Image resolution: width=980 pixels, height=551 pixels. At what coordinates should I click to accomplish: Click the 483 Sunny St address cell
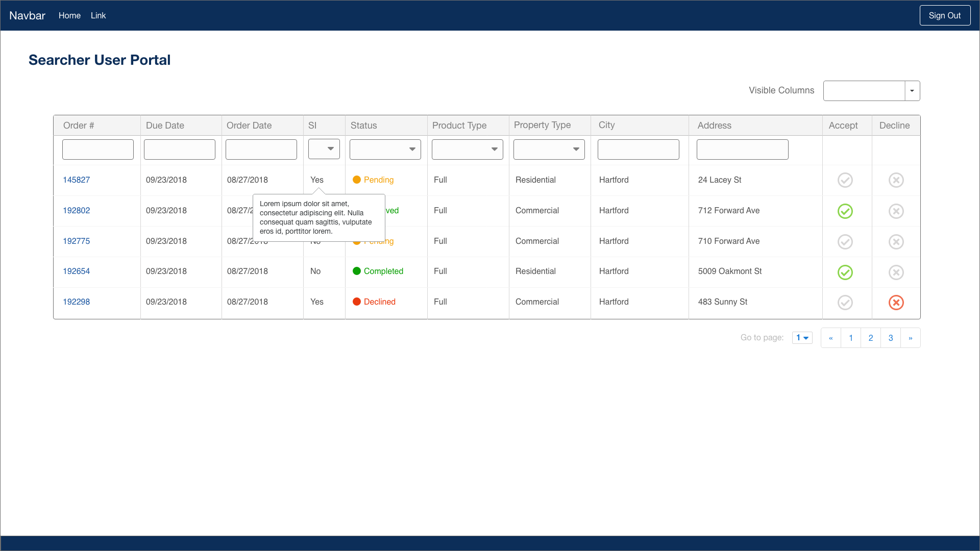pyautogui.click(x=723, y=302)
